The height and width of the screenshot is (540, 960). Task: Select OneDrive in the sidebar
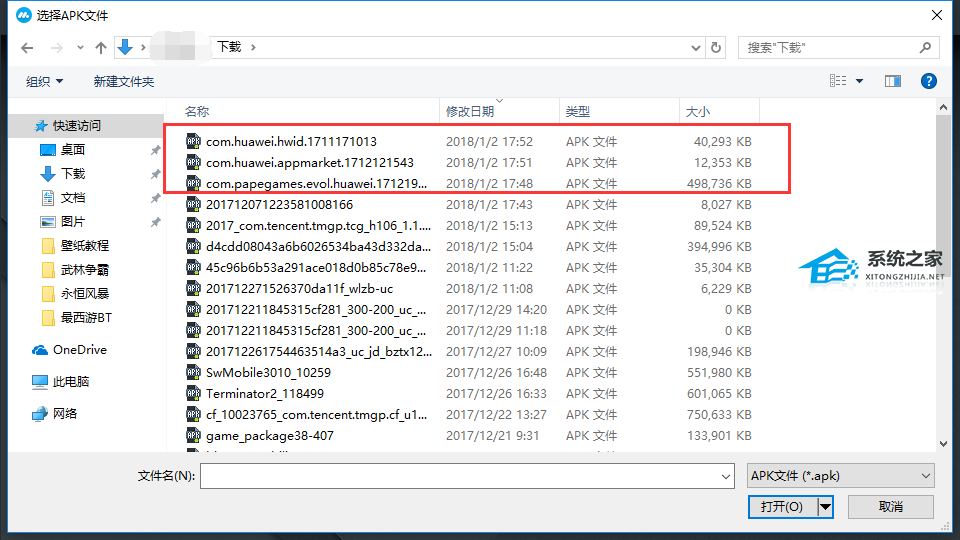tap(80, 350)
